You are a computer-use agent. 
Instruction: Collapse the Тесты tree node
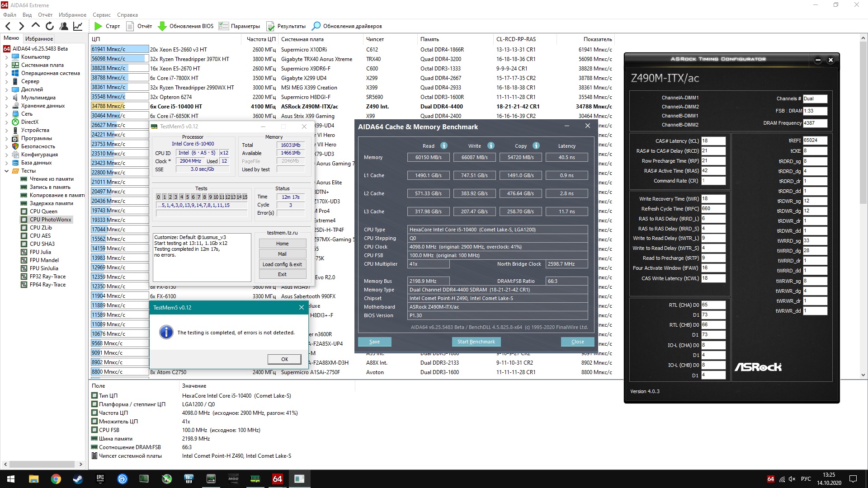point(6,171)
